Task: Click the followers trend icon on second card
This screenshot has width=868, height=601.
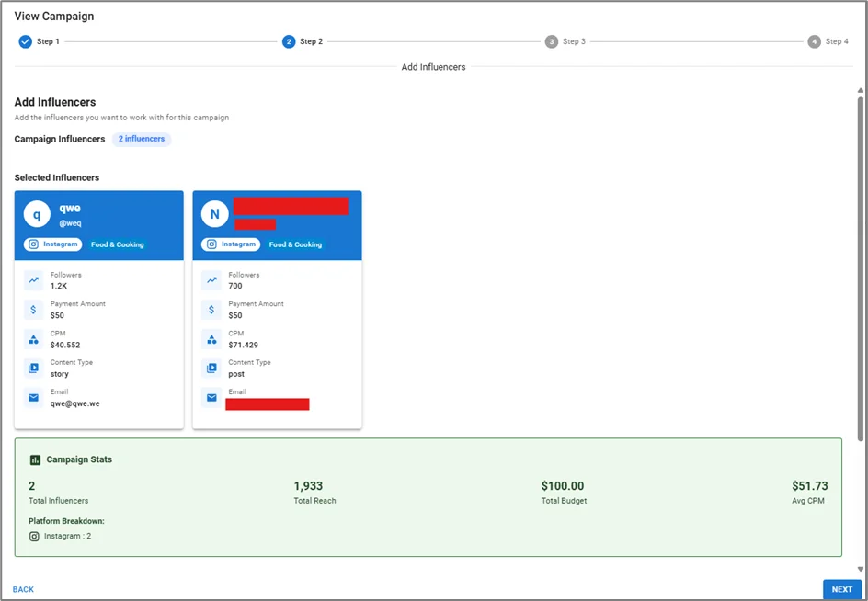Action: tap(211, 280)
